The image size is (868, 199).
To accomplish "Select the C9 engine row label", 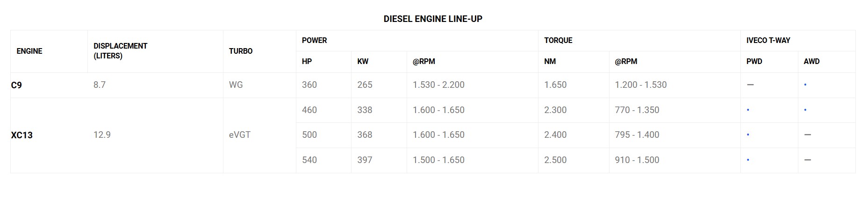I will [16, 85].
